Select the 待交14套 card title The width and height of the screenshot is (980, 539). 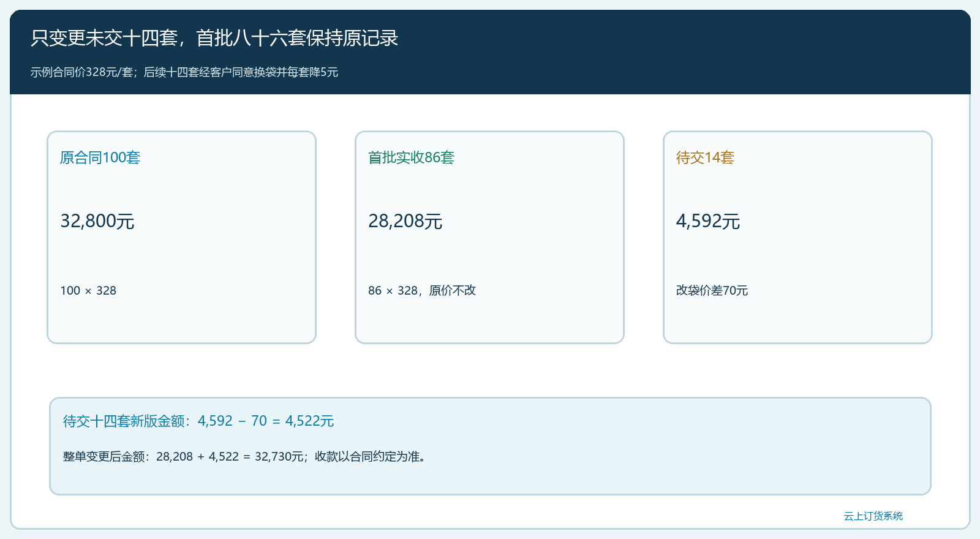click(705, 157)
